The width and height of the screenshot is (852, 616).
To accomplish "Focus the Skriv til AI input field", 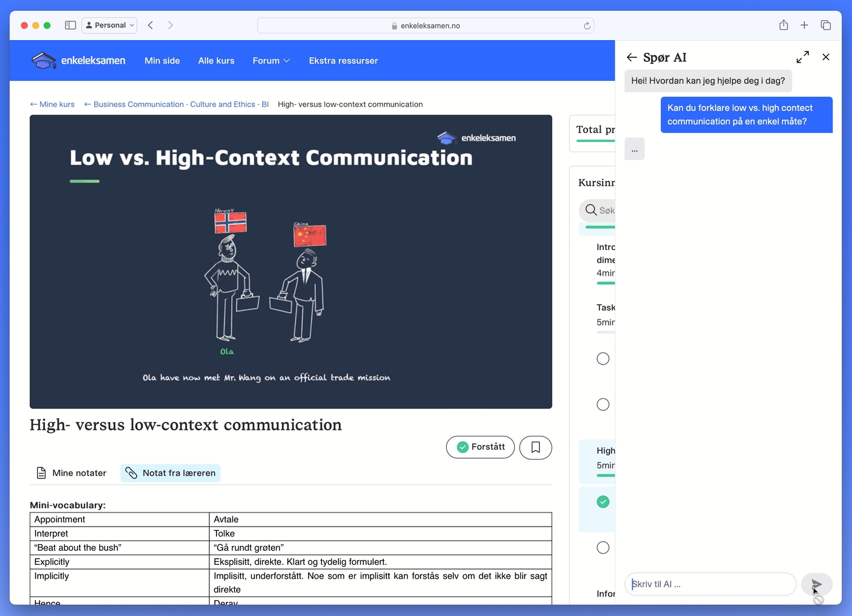I will coord(710,584).
